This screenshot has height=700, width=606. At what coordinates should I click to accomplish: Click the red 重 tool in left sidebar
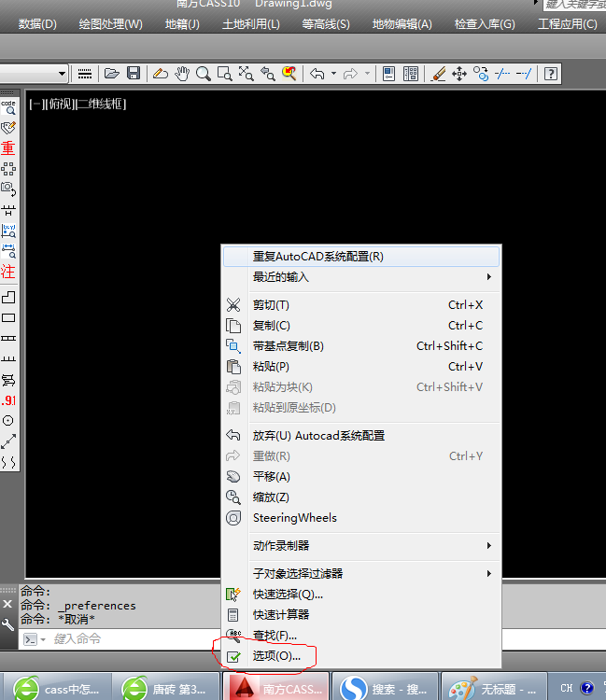tap(8, 148)
